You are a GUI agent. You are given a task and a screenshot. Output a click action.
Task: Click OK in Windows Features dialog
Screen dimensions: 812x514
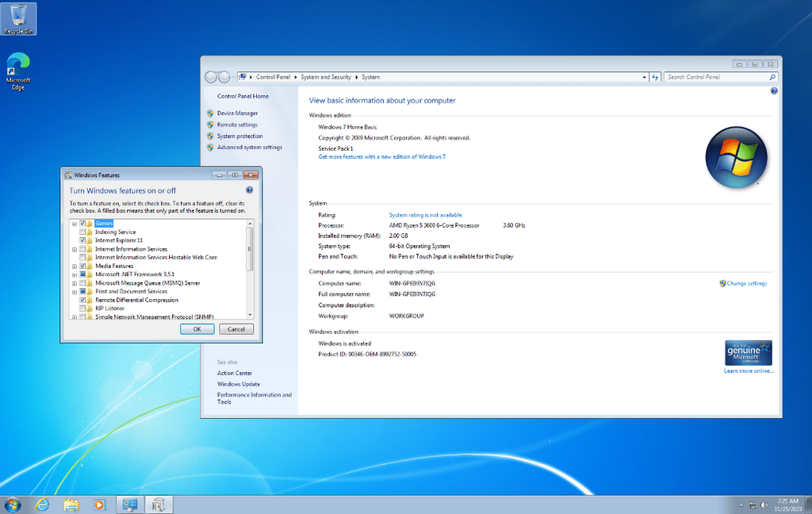[x=197, y=329]
